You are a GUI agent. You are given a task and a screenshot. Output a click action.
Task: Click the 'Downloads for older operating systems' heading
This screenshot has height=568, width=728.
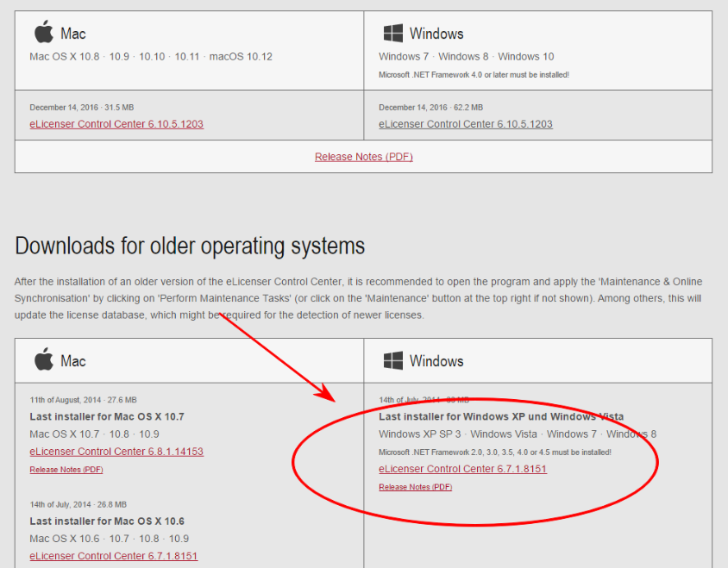pyautogui.click(x=190, y=247)
